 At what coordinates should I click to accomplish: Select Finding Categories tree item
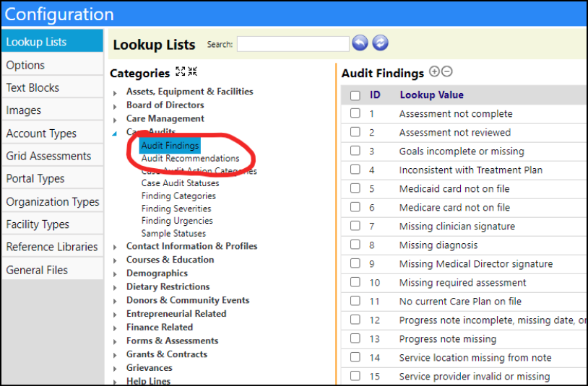[x=178, y=196]
